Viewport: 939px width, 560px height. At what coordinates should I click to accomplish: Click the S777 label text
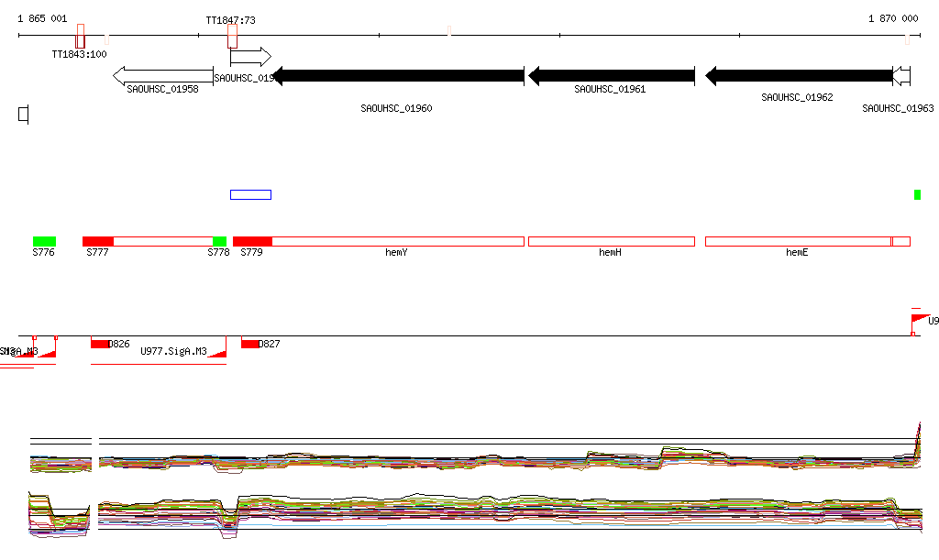click(x=97, y=252)
